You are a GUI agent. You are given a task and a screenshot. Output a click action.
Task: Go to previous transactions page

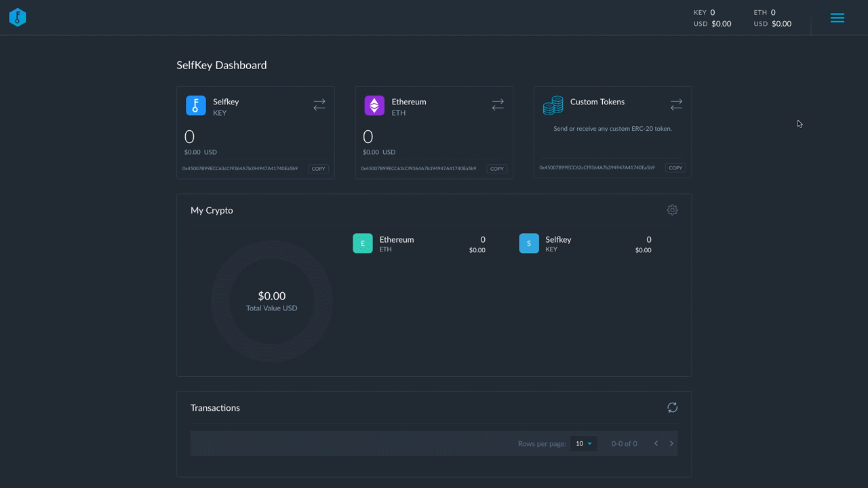click(656, 444)
